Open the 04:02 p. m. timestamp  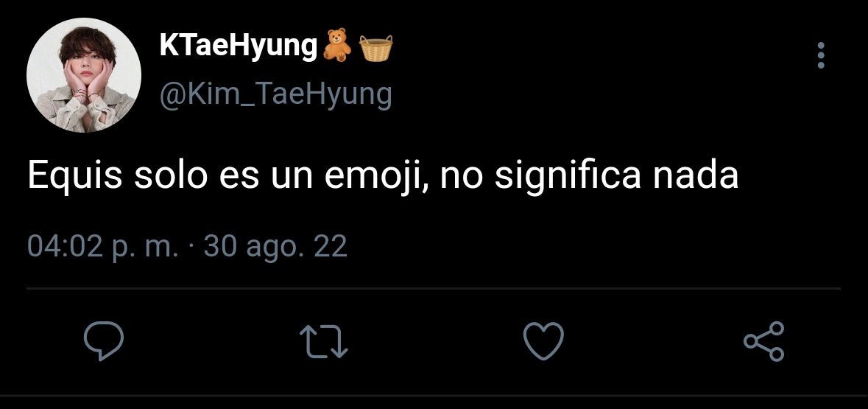pyautogui.click(x=103, y=246)
